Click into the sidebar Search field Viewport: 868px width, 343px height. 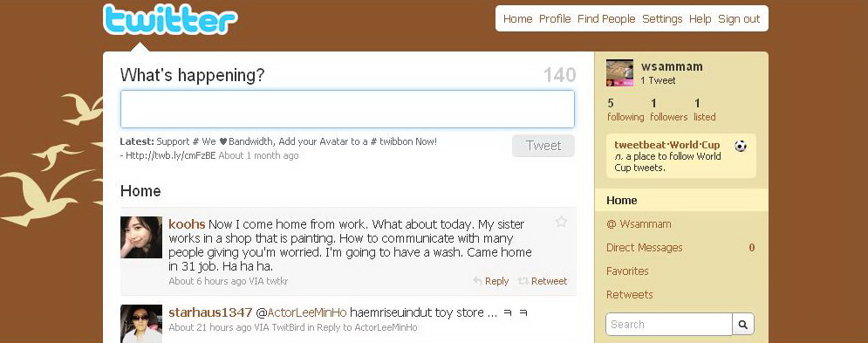coord(669,324)
